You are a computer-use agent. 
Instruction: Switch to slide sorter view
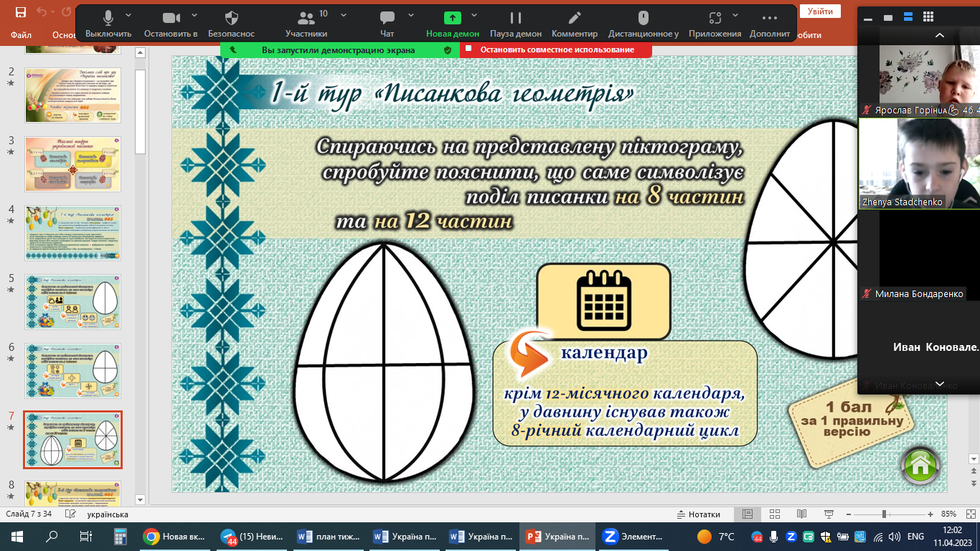774,514
